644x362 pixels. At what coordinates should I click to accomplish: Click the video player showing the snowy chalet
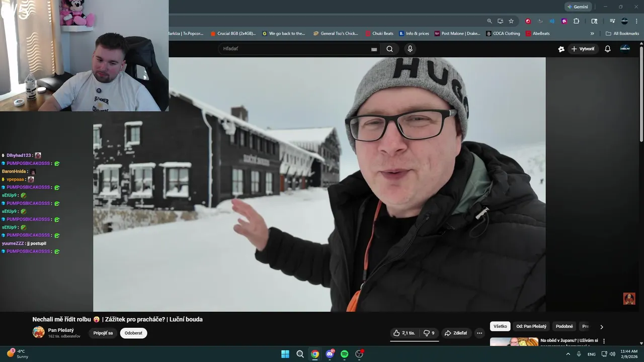point(319,185)
